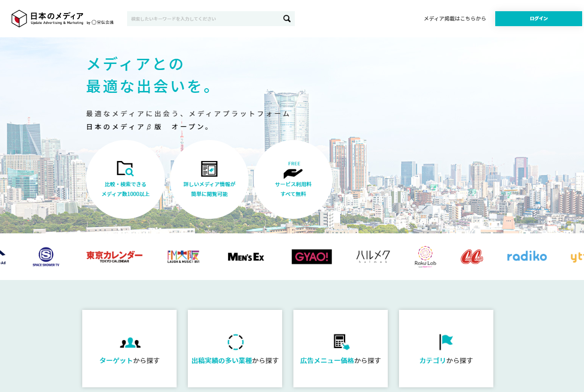The width and height of the screenshot is (584, 392).
Task: Open the ログイン button
Action: click(538, 19)
